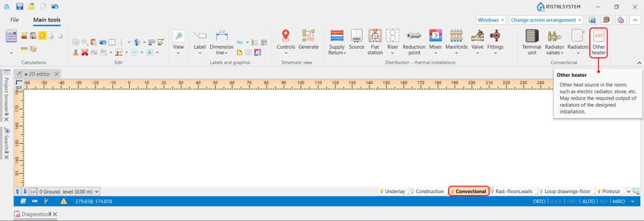The height and width of the screenshot is (221, 644).
Task: Click the Diagnostics panel header
Action: tap(34, 214)
